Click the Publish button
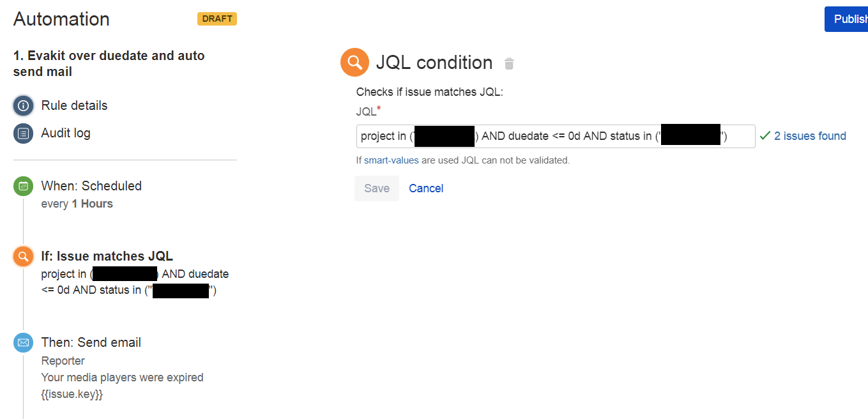Screen dimensions: 868x419 (846, 19)
